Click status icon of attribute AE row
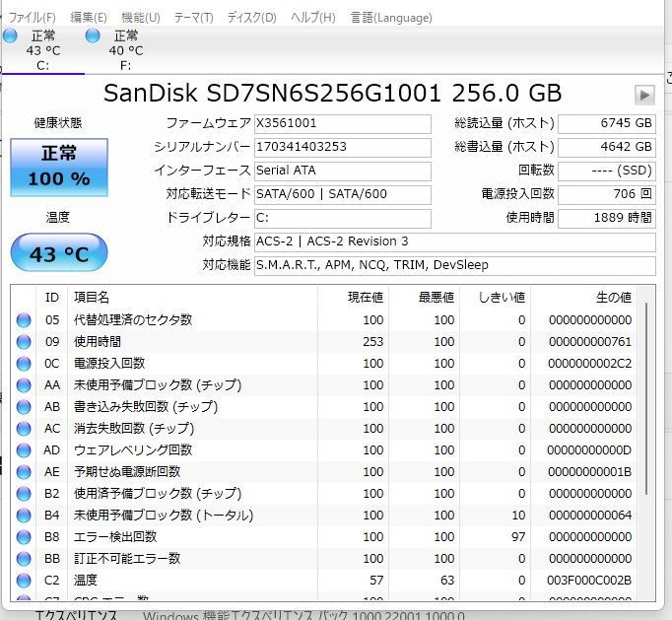The image size is (672, 620). coord(24,472)
